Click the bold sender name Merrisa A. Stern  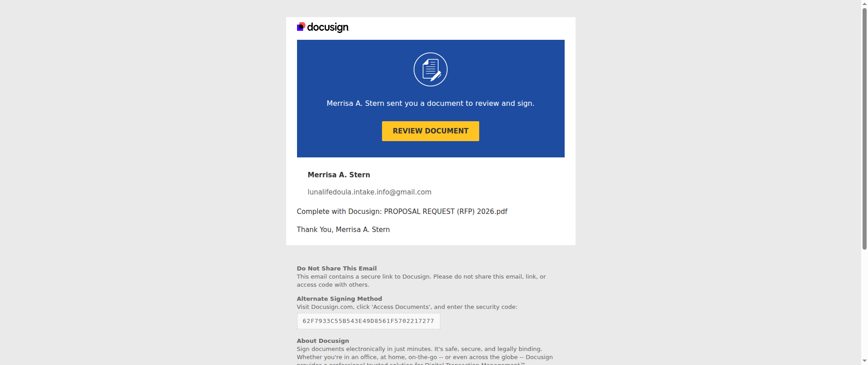[x=339, y=175]
